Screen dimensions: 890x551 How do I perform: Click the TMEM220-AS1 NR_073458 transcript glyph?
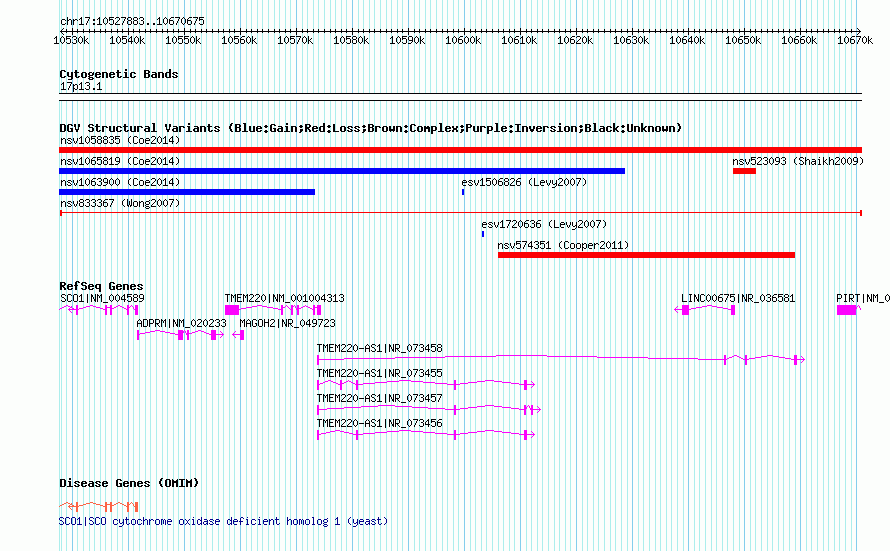[x=561, y=359]
